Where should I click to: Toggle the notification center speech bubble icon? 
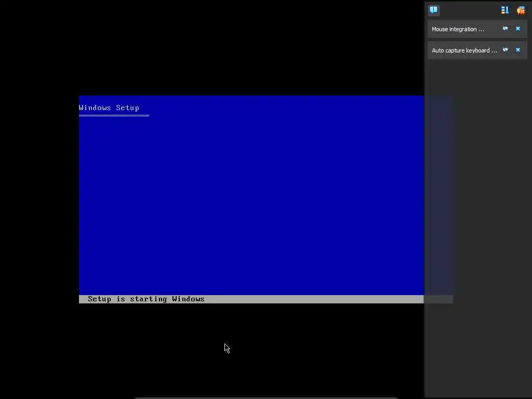click(x=433, y=10)
